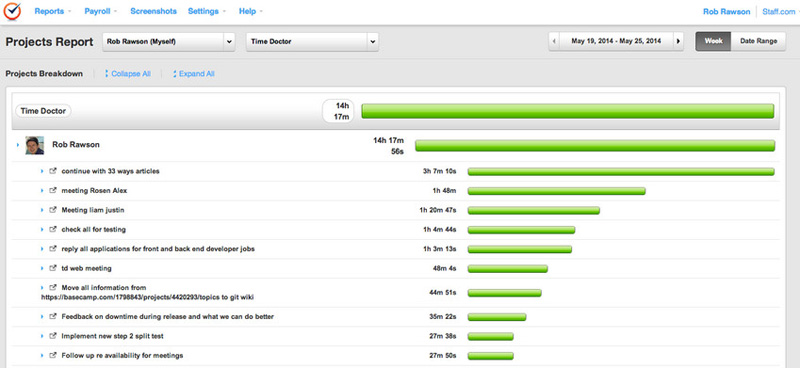
Task: Open the Rob Rawson (Myself) user dropdown
Action: click(x=169, y=42)
